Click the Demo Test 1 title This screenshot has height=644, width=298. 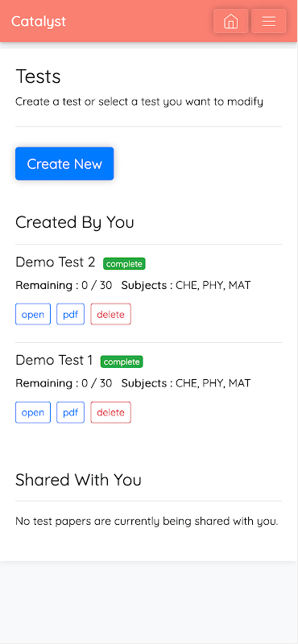coord(54,360)
